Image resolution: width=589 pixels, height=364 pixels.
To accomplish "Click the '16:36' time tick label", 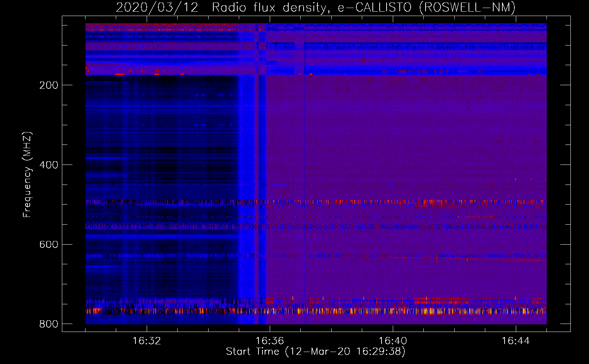I will (270, 341).
